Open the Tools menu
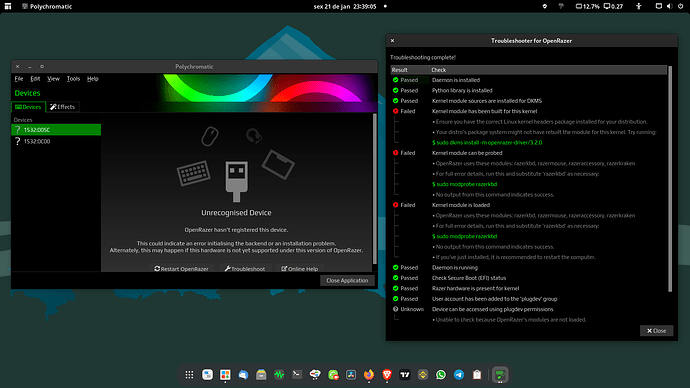The height and width of the screenshot is (388, 690). pyautogui.click(x=73, y=79)
